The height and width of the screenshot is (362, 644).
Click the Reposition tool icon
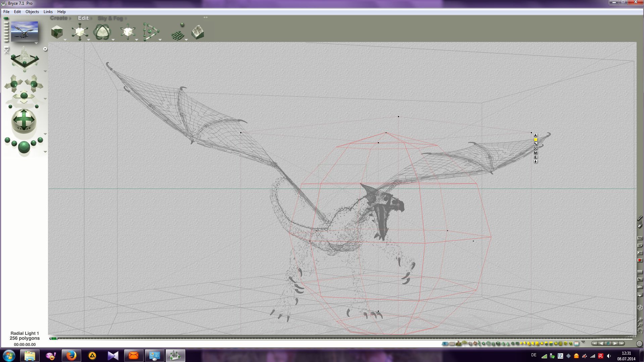point(128,32)
